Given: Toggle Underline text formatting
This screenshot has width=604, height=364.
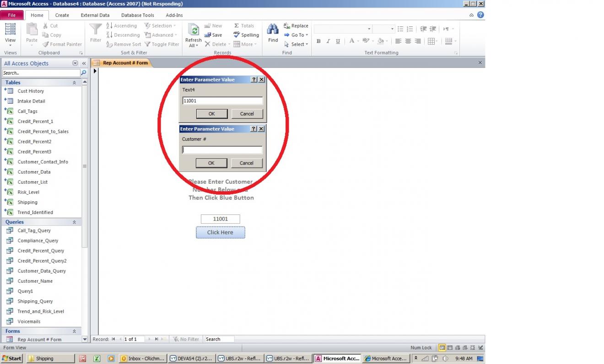Looking at the screenshot, I should 338,41.
